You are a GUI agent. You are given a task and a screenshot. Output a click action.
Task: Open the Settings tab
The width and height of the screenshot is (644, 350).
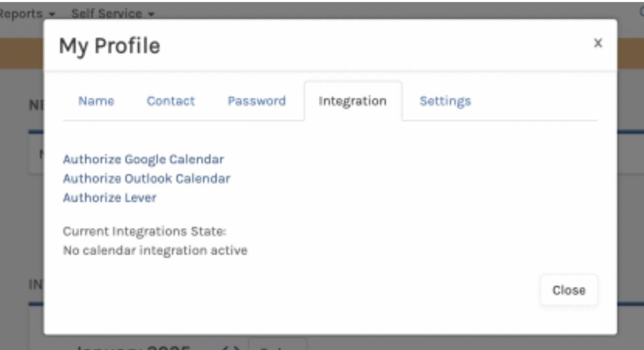(445, 101)
